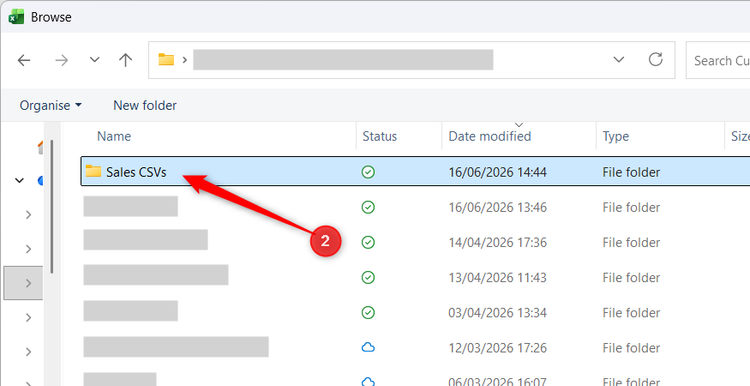Screen dimensions: 750x386
Task: Refresh the current folder view
Action: point(655,60)
